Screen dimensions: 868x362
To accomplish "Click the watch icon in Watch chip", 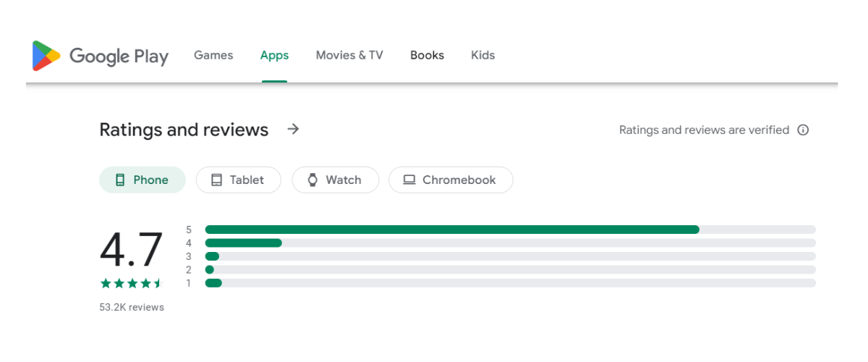I will pyautogui.click(x=312, y=180).
